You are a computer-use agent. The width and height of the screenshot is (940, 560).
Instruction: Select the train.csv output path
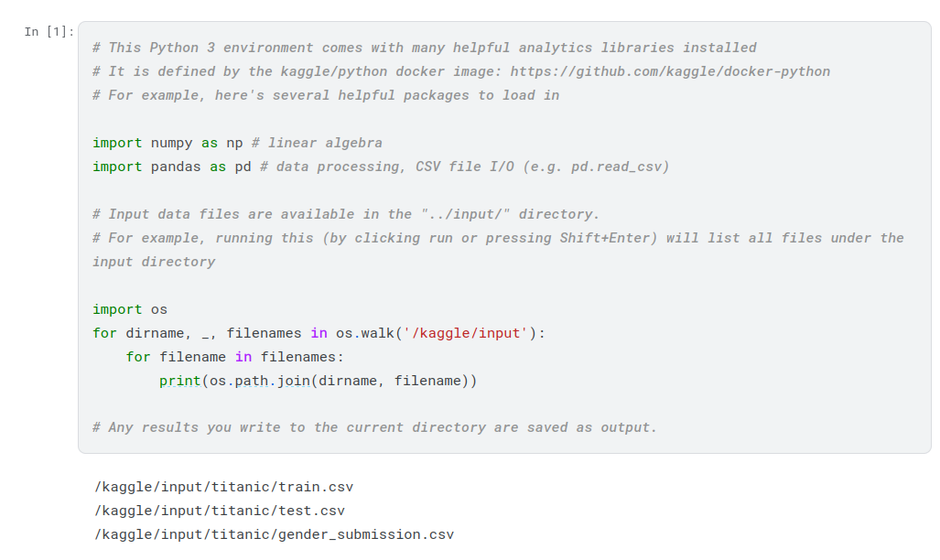[x=223, y=487]
